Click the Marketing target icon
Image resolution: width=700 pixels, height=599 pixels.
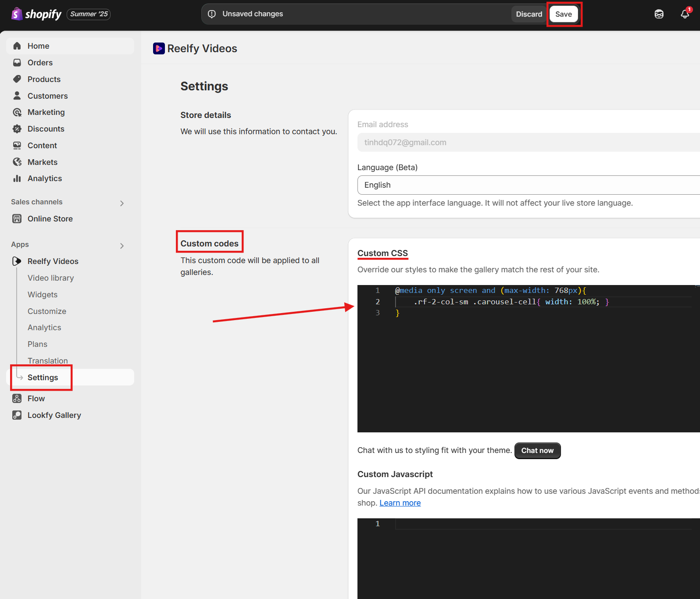pos(17,112)
